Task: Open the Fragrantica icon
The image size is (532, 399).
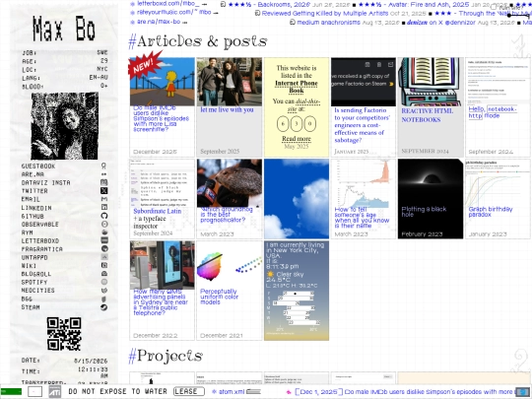Action: (x=103, y=248)
